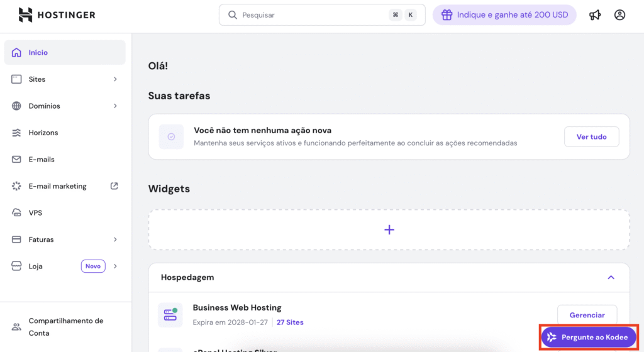Click the E-mails envelope icon
This screenshot has height=352, width=644.
coord(16,159)
